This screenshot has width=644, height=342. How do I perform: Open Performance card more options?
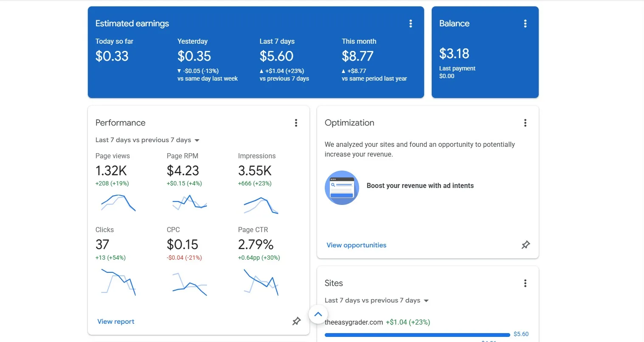click(296, 123)
